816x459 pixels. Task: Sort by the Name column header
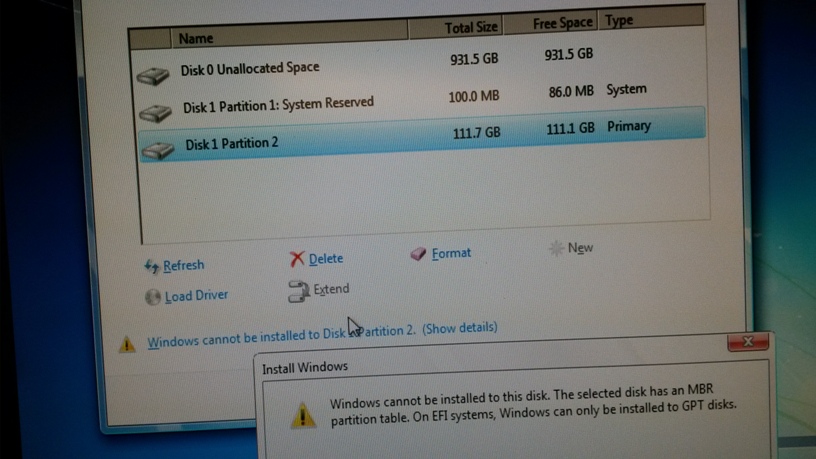[x=289, y=34]
